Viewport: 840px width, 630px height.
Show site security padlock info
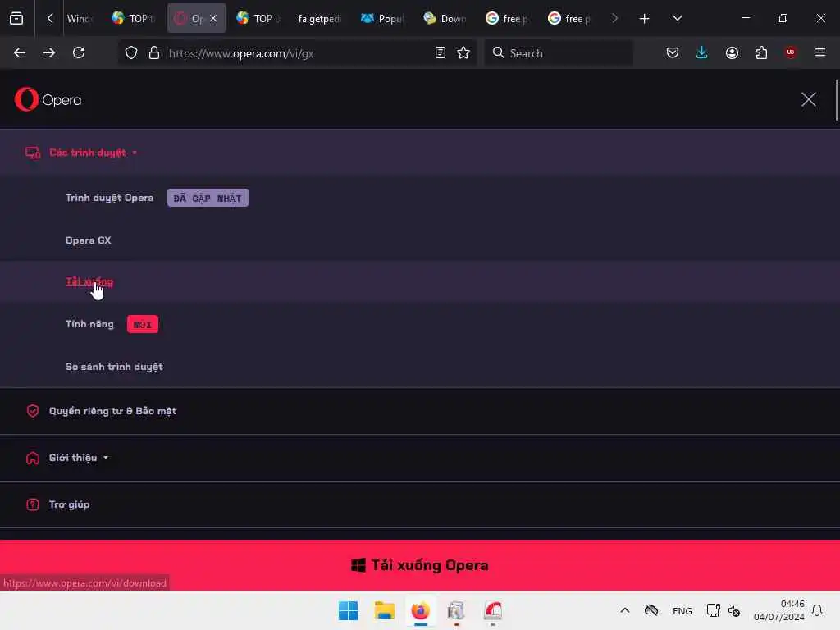pos(154,53)
